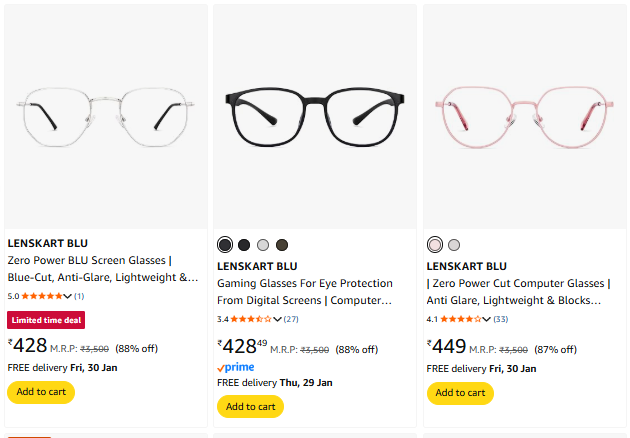Choose the second dark black color swatch
630x438 pixels.
coord(244,245)
